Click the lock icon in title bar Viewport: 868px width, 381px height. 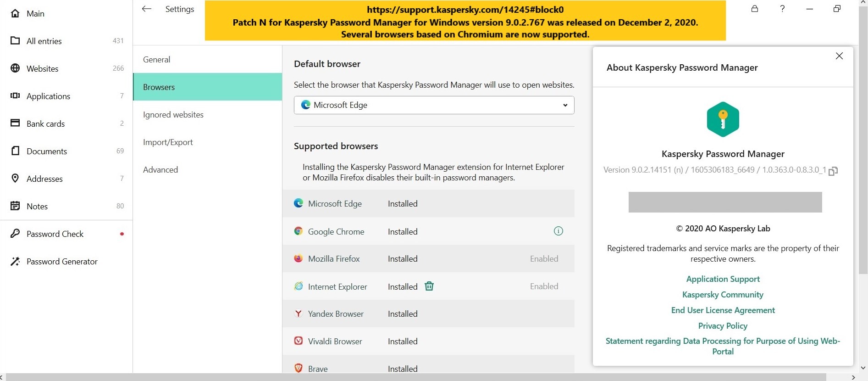(x=755, y=9)
